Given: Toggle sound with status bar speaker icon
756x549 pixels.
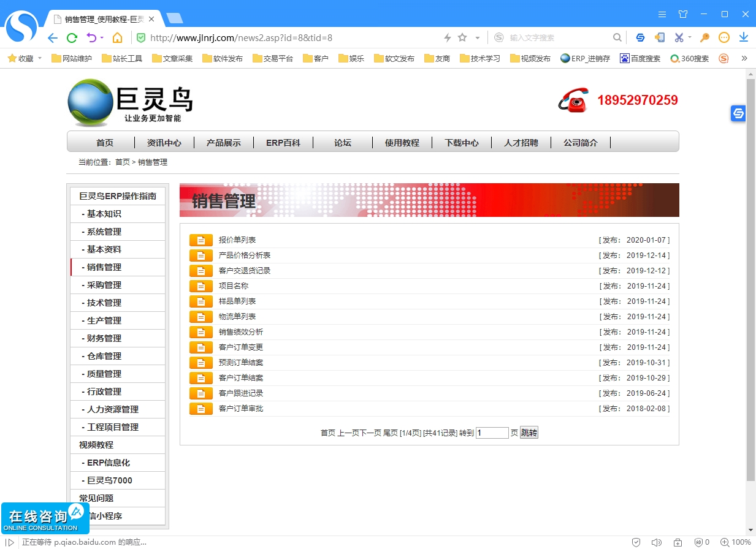Looking at the screenshot, I should pos(656,542).
